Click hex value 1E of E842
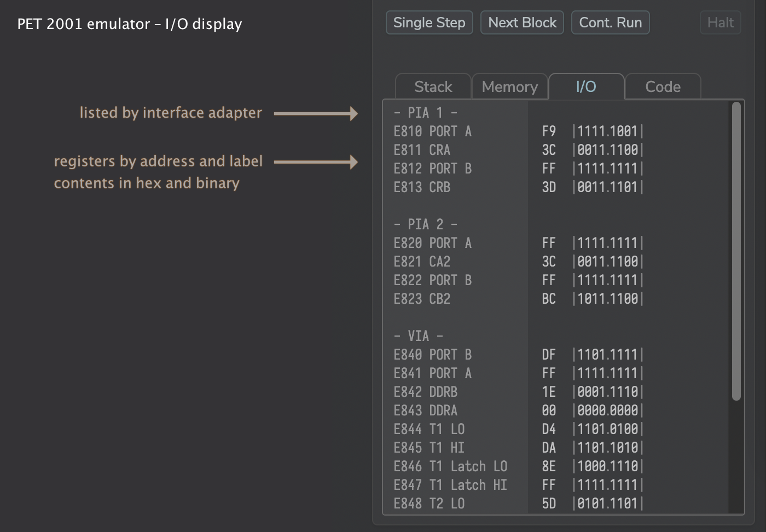This screenshot has height=532, width=766. pyautogui.click(x=549, y=392)
